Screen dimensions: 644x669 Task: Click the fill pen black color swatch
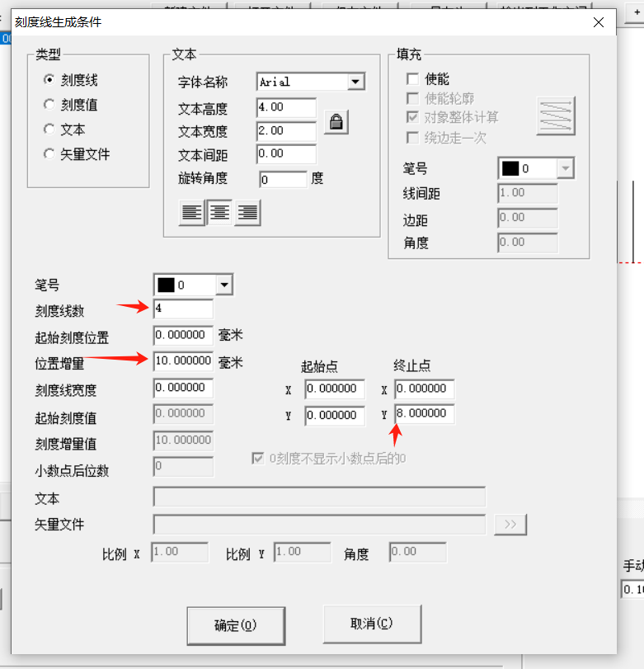(510, 168)
